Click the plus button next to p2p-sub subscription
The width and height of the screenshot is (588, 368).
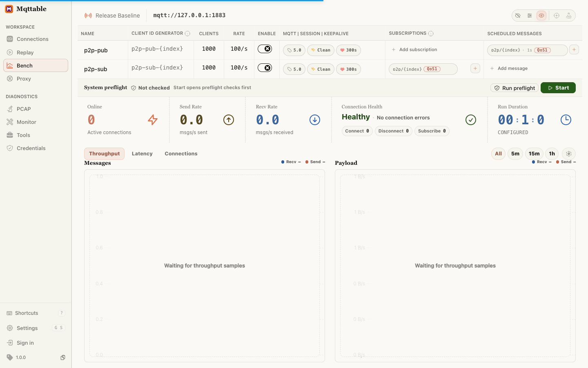coord(475,68)
